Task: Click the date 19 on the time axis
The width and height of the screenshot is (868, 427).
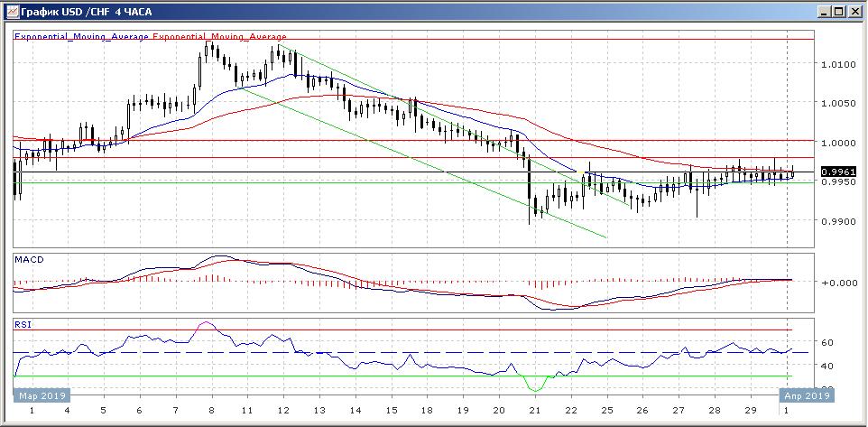Action: pyautogui.click(x=463, y=411)
